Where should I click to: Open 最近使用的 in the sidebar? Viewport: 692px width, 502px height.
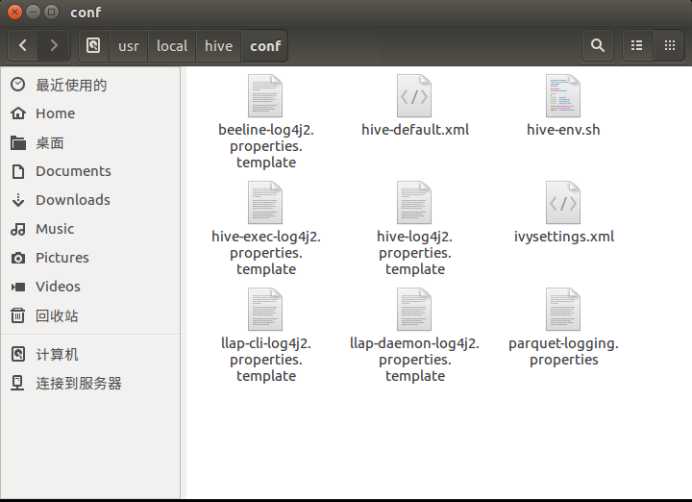(x=71, y=85)
